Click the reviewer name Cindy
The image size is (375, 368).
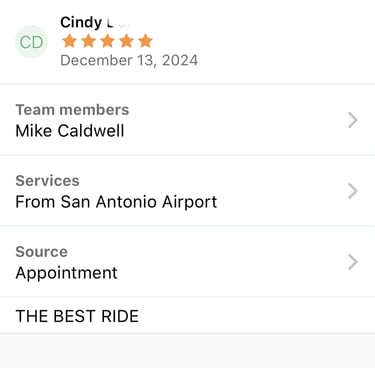[x=81, y=23]
